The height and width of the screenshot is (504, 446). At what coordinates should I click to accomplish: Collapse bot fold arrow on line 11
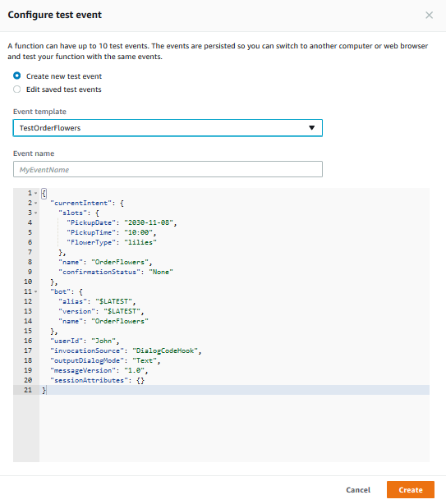[x=35, y=291]
